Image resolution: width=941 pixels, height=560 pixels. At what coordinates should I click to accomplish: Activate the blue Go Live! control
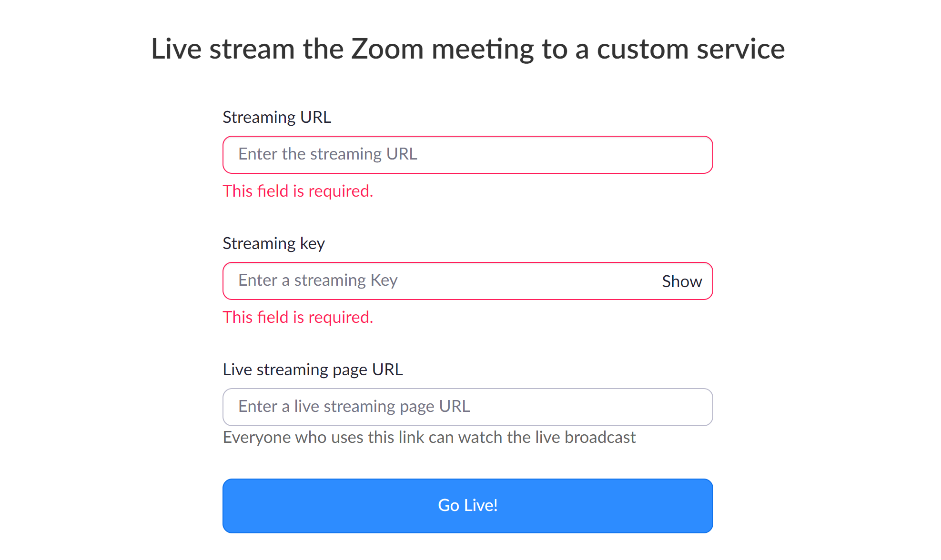click(x=467, y=505)
